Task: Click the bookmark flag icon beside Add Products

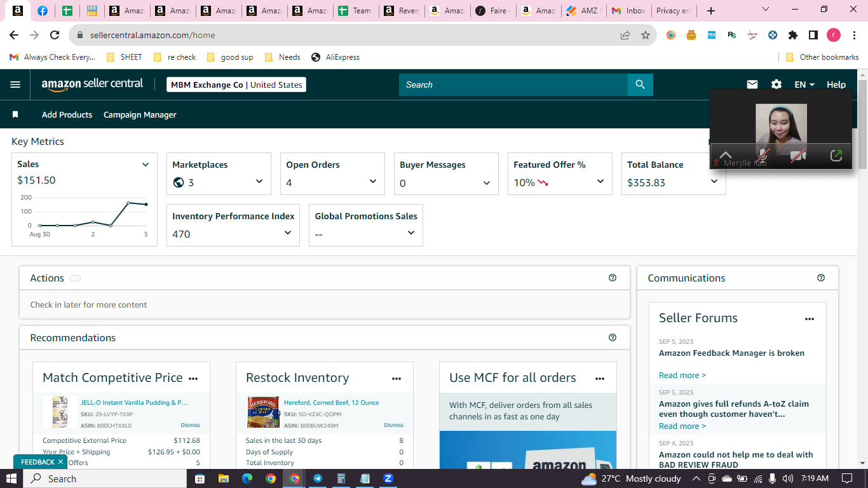Action: [x=15, y=115]
